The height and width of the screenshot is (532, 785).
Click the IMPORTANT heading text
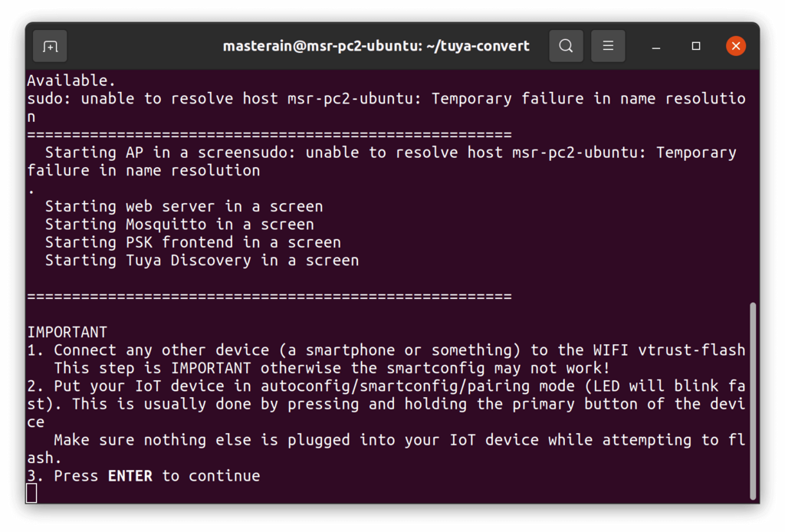tap(67, 333)
